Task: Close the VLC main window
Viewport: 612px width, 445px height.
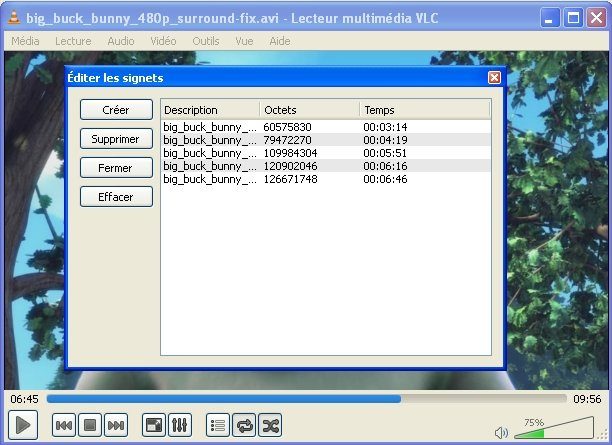Action: (596, 18)
